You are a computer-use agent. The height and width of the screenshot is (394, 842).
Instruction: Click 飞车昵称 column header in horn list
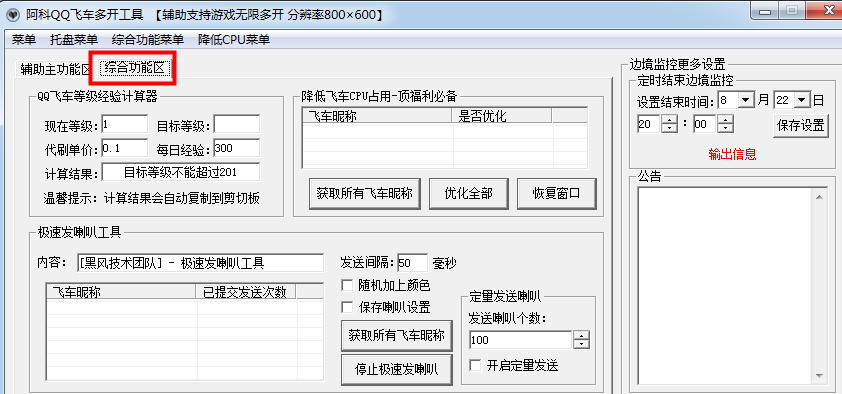point(122,291)
